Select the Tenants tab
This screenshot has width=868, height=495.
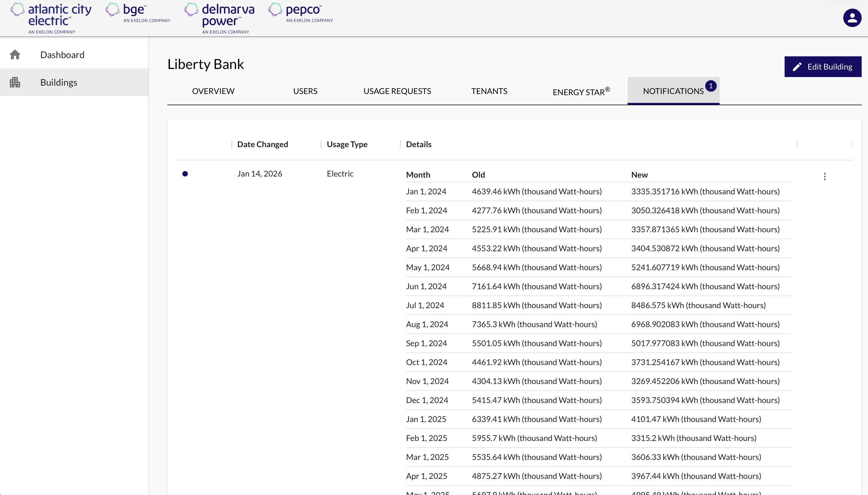(x=489, y=91)
